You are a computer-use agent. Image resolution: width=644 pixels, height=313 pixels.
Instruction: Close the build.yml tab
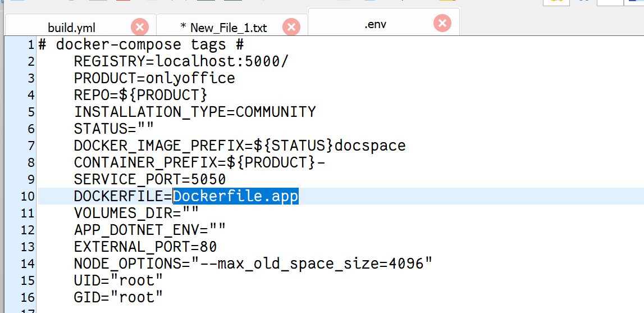pos(140,27)
